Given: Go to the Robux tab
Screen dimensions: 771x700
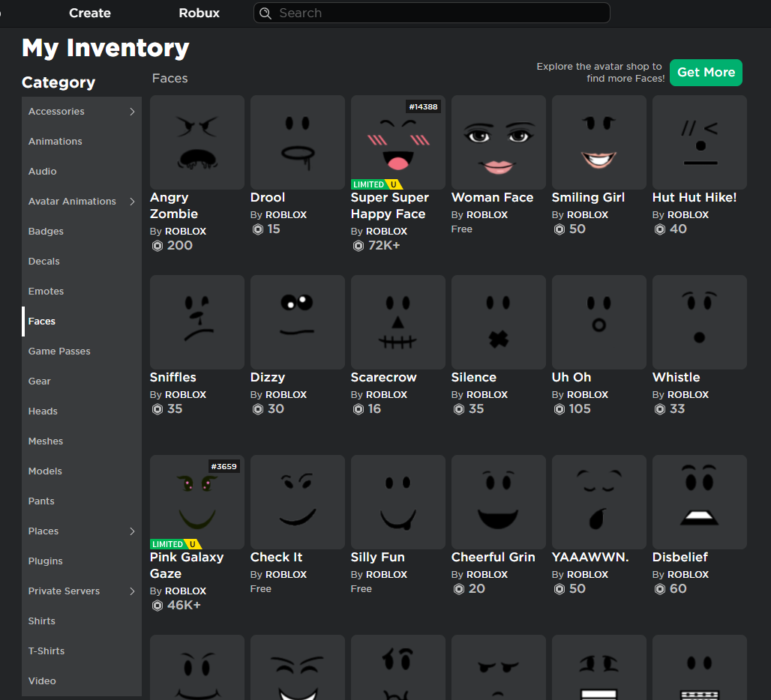Looking at the screenshot, I should (199, 13).
